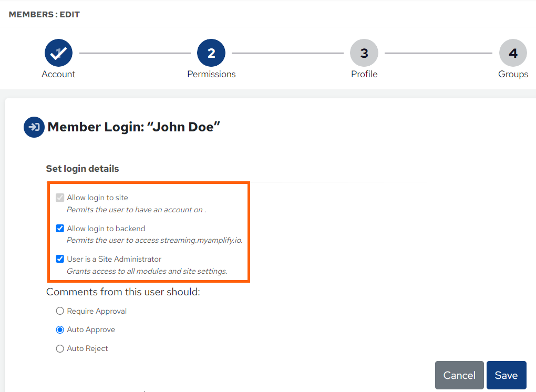The height and width of the screenshot is (392, 536).
Task: Open the Account step label
Action: 58,74
